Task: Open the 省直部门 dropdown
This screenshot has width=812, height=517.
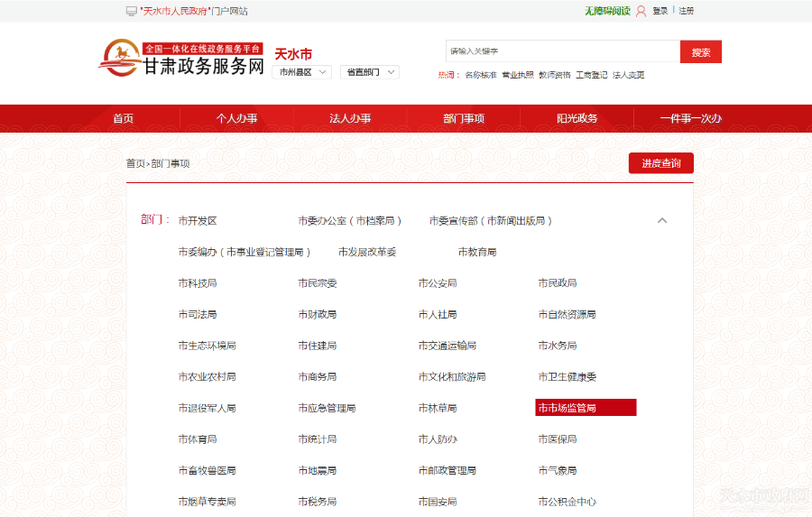Action: (x=369, y=72)
